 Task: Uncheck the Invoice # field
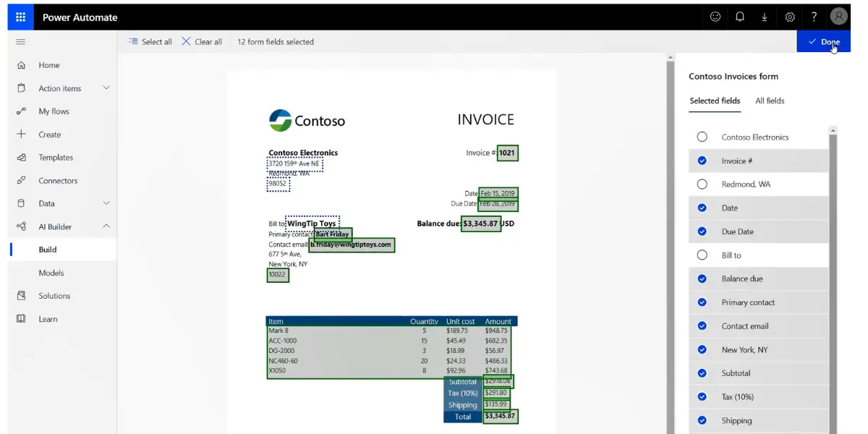point(702,161)
